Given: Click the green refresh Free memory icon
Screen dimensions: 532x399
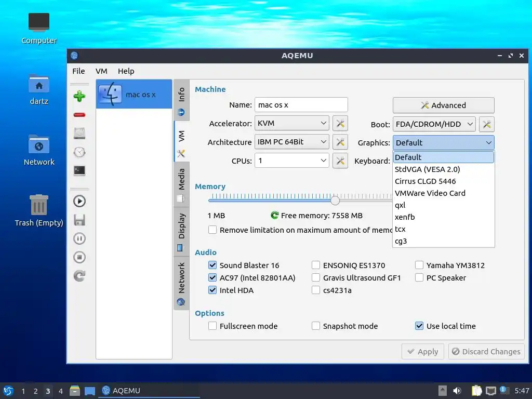Looking at the screenshot, I should pos(274,215).
